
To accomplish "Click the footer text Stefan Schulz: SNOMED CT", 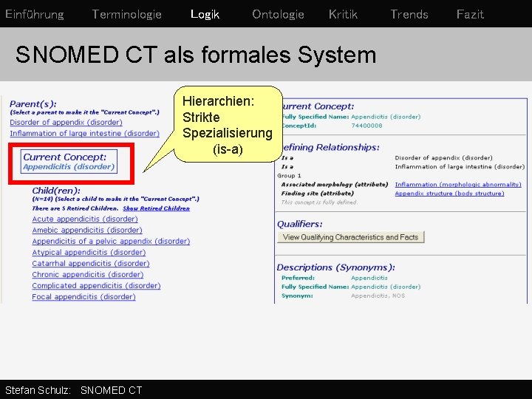I will tap(74, 390).
